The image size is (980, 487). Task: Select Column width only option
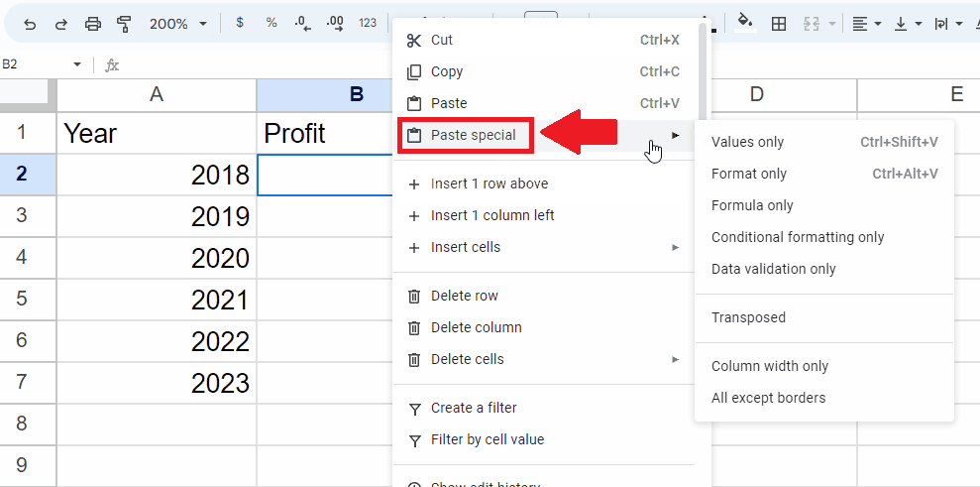[824, 366]
